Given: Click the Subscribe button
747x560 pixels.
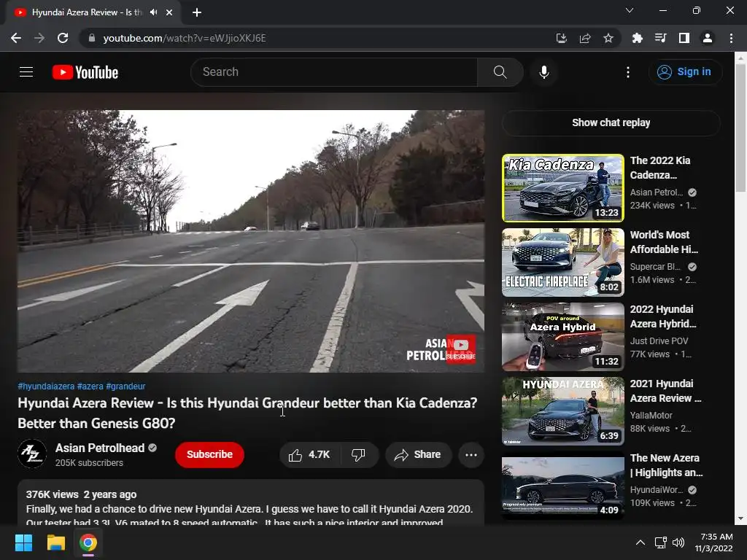Looking at the screenshot, I should (x=209, y=455).
